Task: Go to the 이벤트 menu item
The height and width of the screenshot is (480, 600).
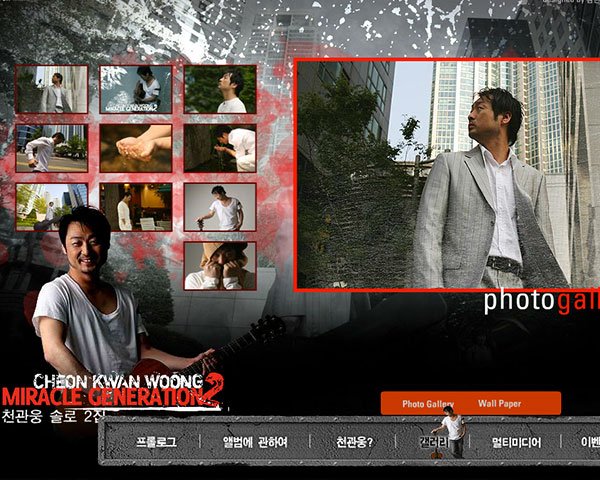Action: coord(589,441)
